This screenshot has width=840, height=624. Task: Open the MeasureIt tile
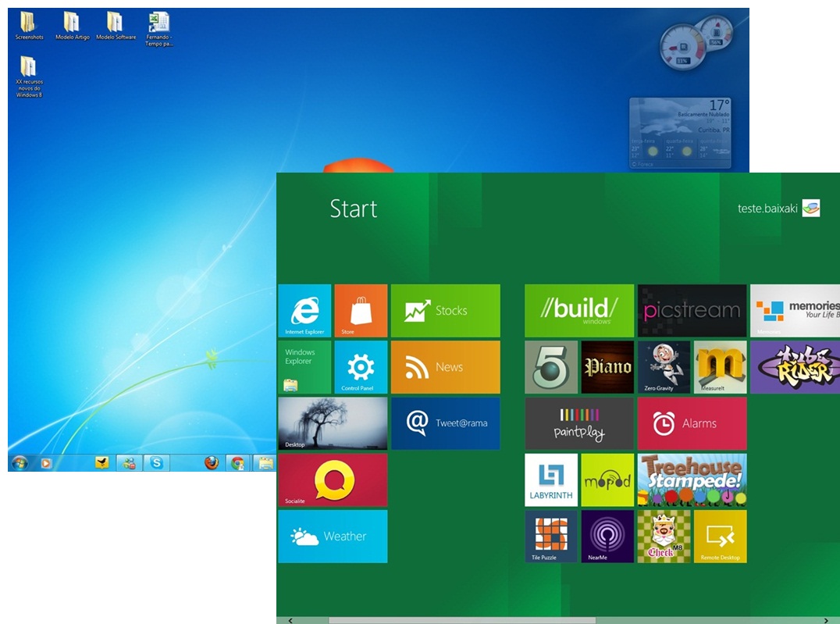[721, 367]
